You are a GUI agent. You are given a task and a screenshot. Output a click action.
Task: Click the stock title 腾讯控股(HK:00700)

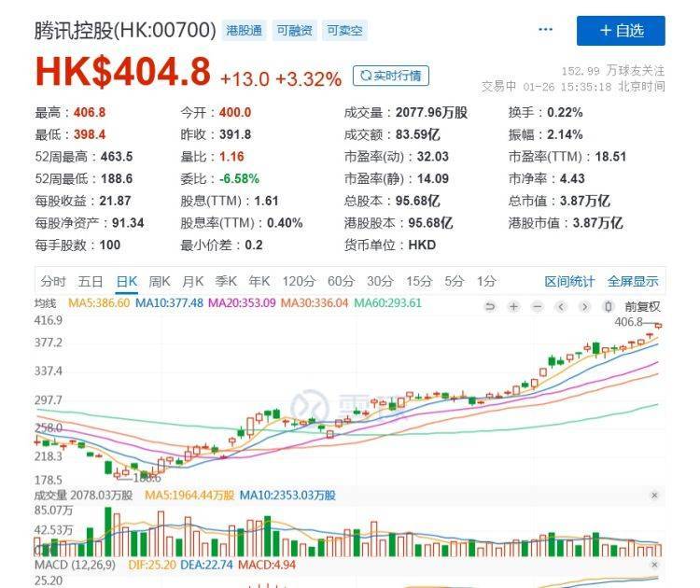point(125,31)
